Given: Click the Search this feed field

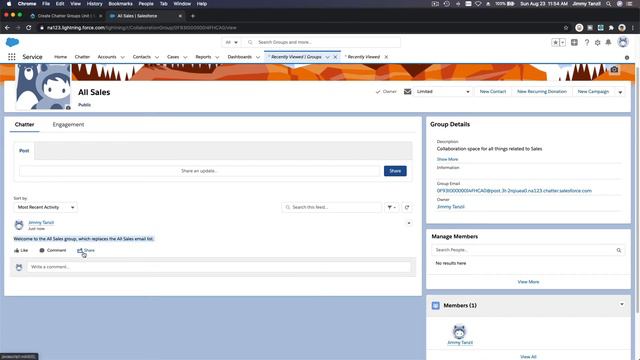Looking at the screenshot, I should point(331,207).
